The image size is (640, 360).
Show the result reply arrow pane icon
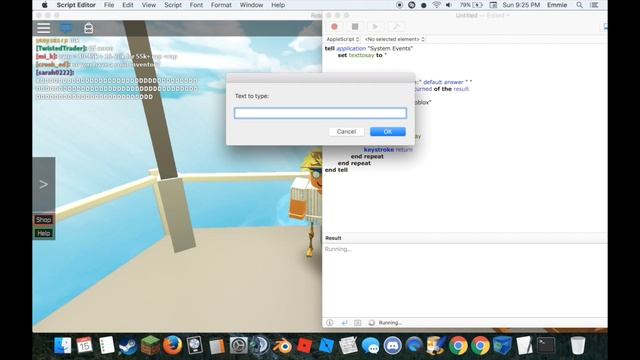coord(344,322)
